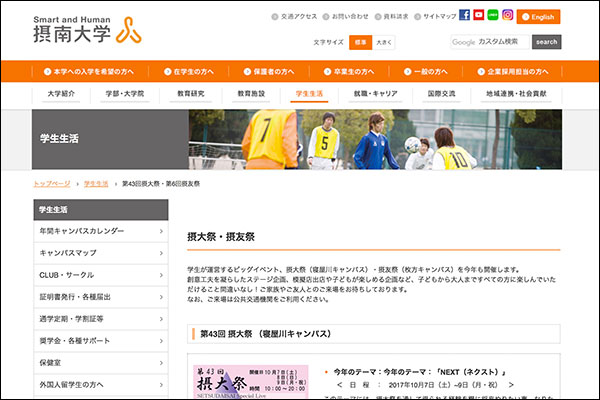Go to トップページ breadcrumb link
600x400 pixels.
52,184
